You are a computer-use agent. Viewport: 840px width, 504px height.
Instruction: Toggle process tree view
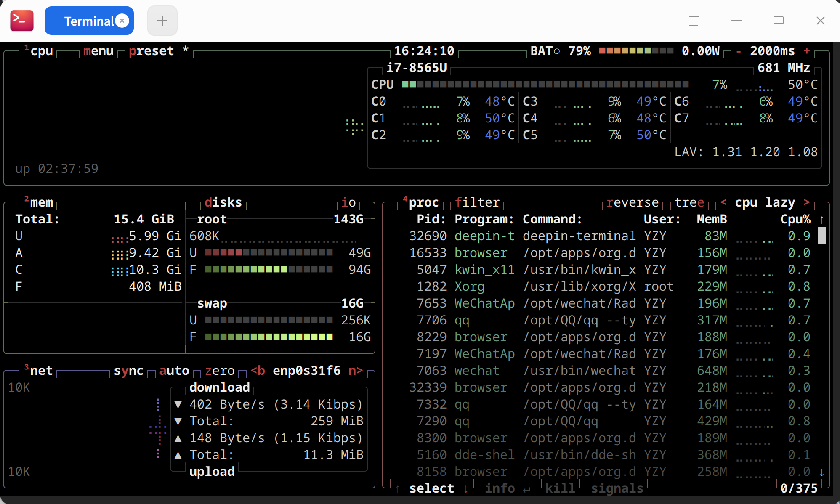click(x=689, y=202)
